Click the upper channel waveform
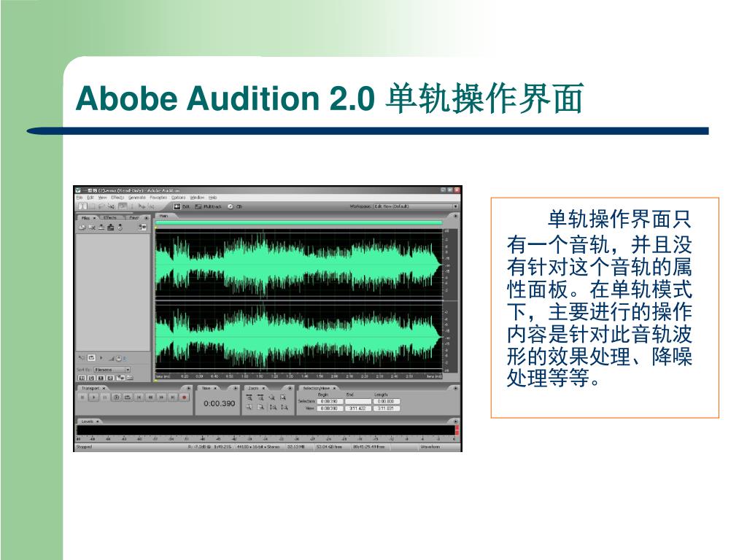This screenshot has height=560, width=747. click(x=298, y=265)
